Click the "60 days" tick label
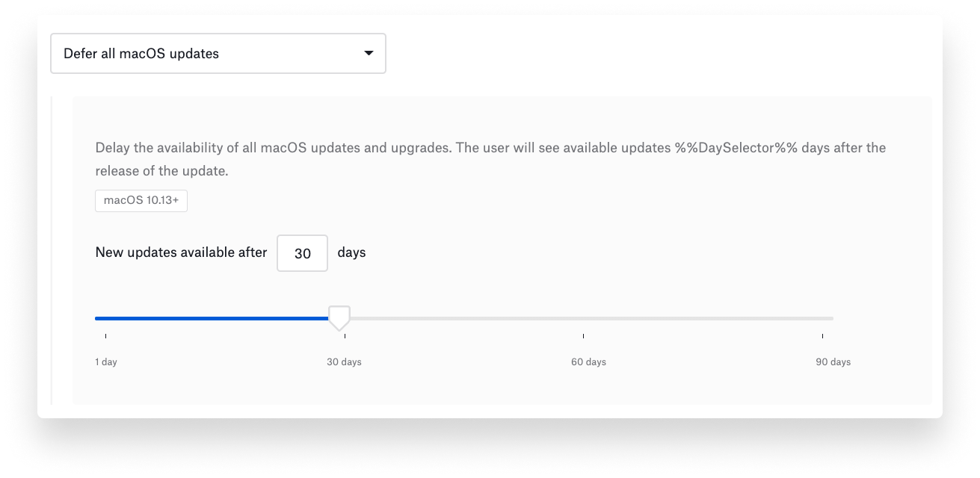980x478 pixels. point(588,361)
